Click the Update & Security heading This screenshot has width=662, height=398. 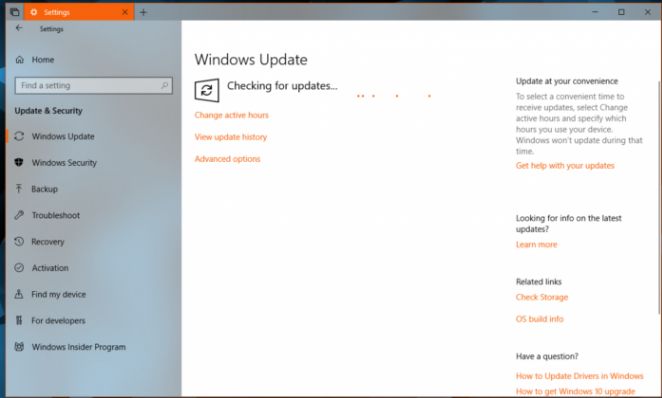(x=49, y=111)
